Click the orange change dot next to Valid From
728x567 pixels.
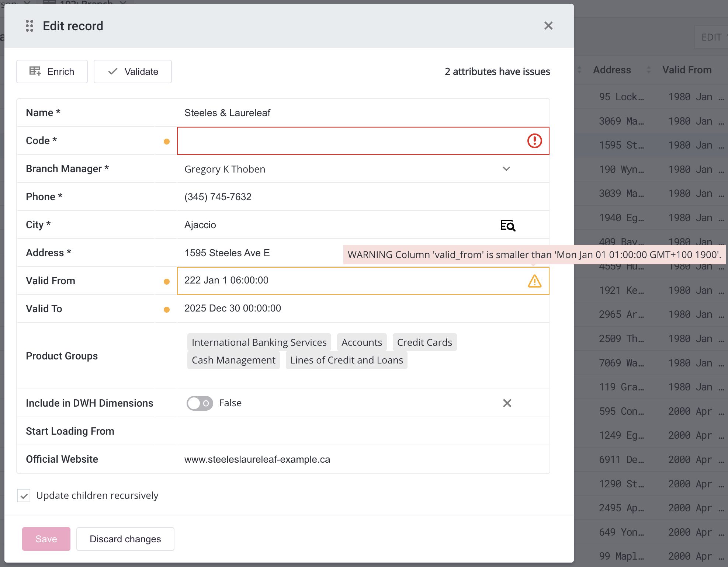(167, 282)
